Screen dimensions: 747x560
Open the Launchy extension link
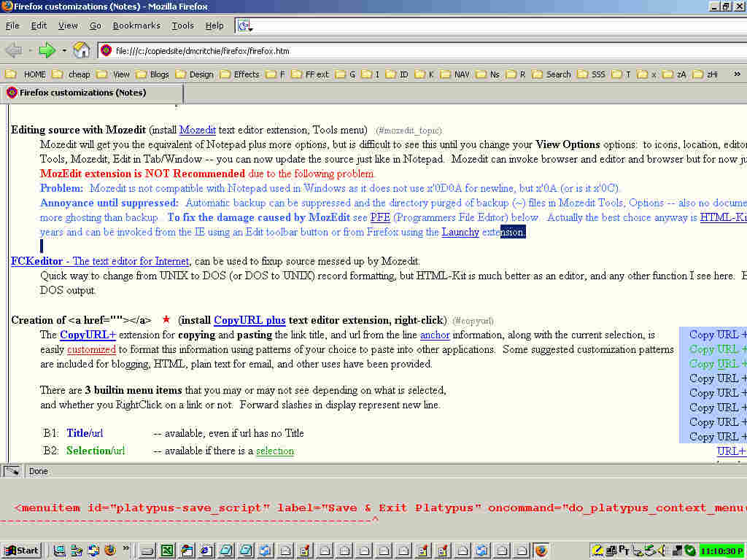pyautogui.click(x=460, y=233)
